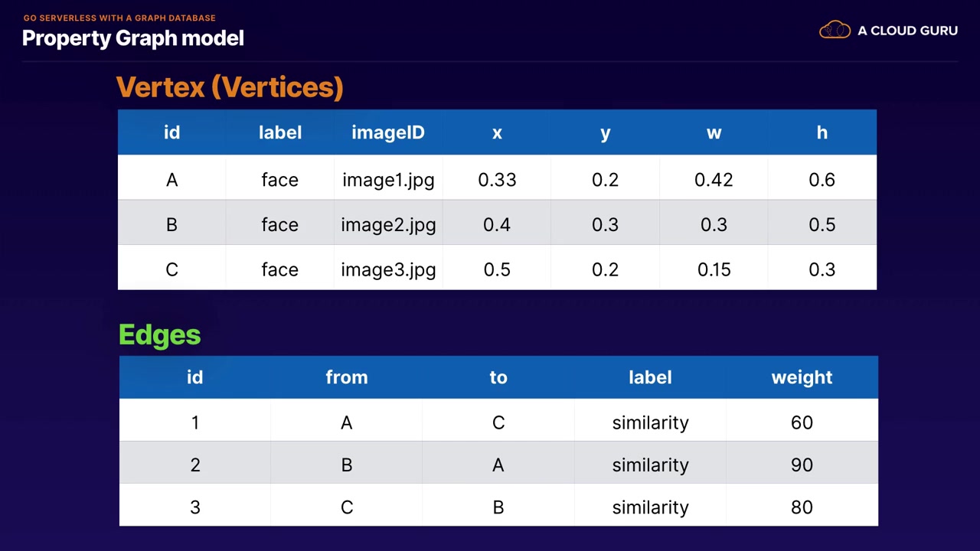Click the 0.15 w value cell
The image size is (980, 551).
pos(714,270)
